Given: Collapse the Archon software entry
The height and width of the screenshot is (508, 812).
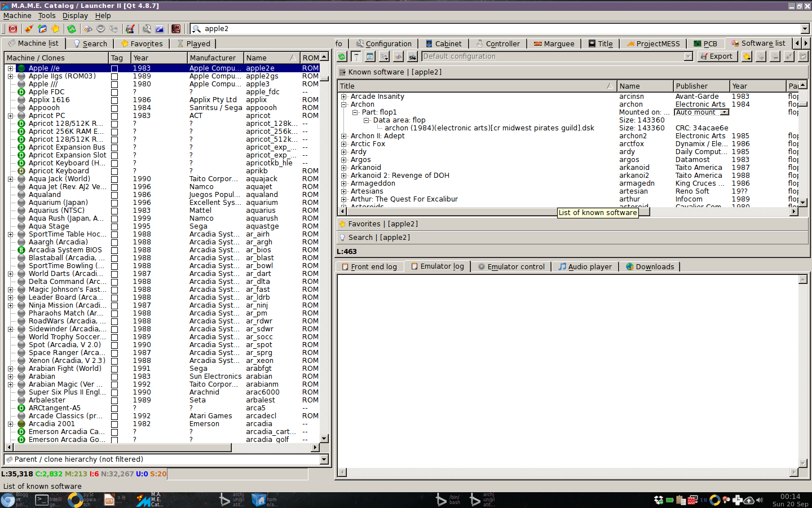Looking at the screenshot, I should [343, 104].
